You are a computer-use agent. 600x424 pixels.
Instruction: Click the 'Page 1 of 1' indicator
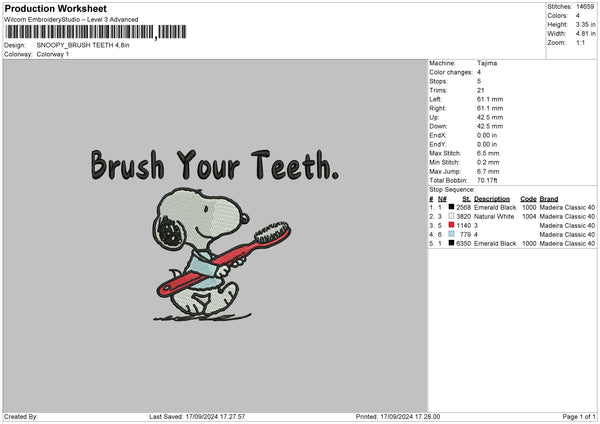coord(579,416)
